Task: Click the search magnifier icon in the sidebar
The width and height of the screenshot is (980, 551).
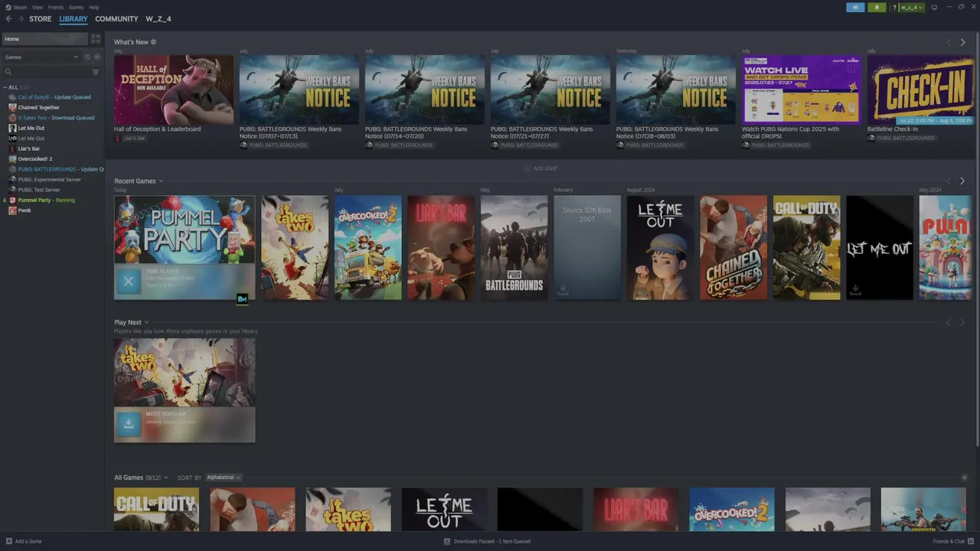Action: coord(8,72)
